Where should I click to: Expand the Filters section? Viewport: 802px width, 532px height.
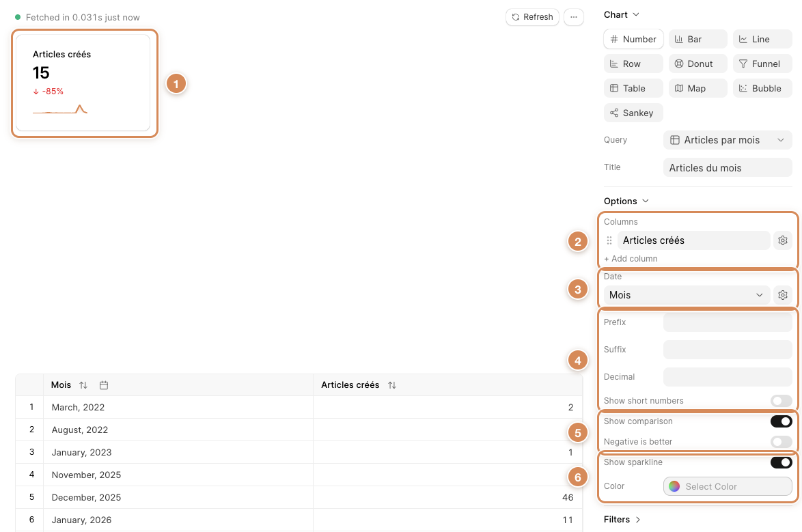(622, 519)
